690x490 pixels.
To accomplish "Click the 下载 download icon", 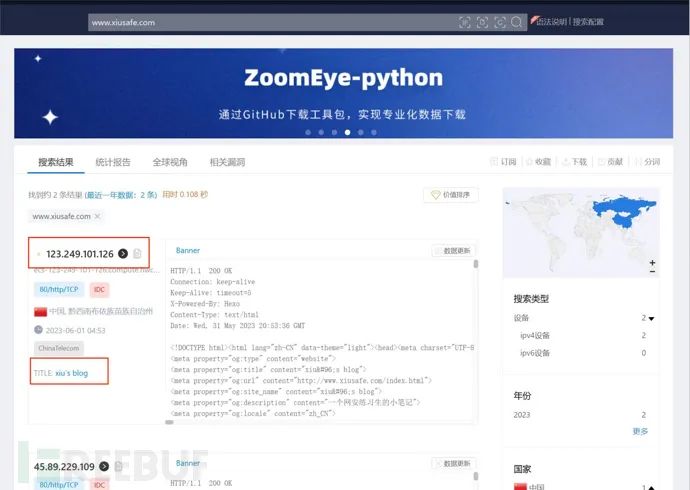I will coord(566,161).
